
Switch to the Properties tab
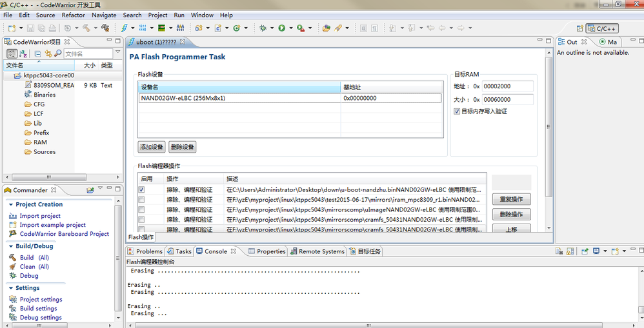point(267,251)
